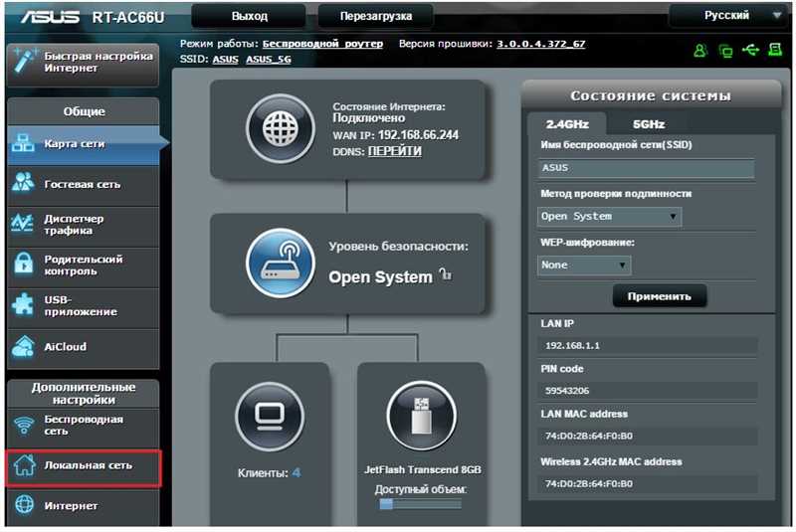Viewport: 796px width, 532px height.
Task: Click the Общие section header
Action: [84, 111]
